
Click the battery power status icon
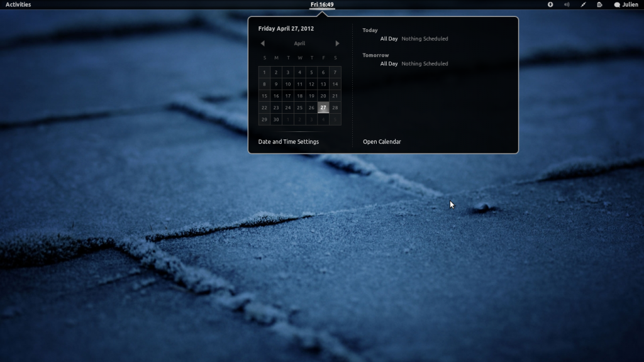[x=600, y=4]
